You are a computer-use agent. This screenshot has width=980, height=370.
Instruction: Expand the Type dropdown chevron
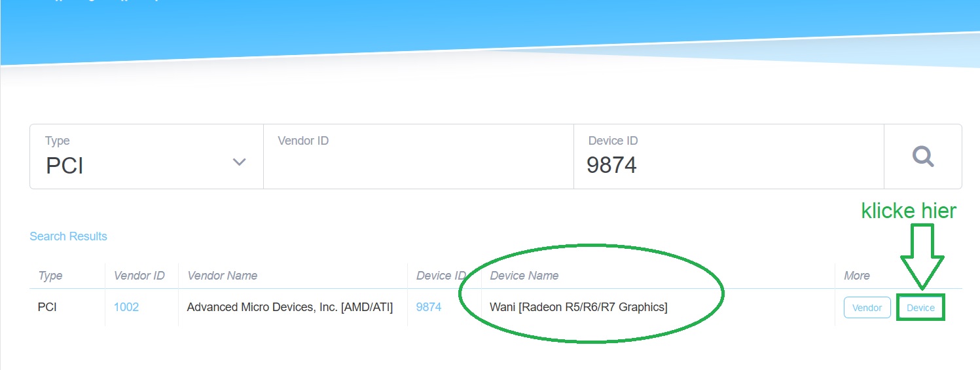[240, 162]
